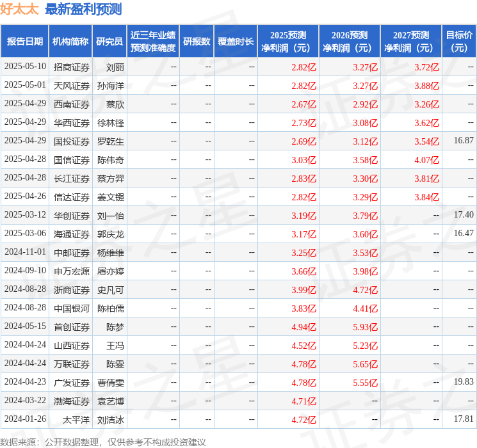Click the 覆盖时长 column header
477x448 pixels.
[x=236, y=42]
